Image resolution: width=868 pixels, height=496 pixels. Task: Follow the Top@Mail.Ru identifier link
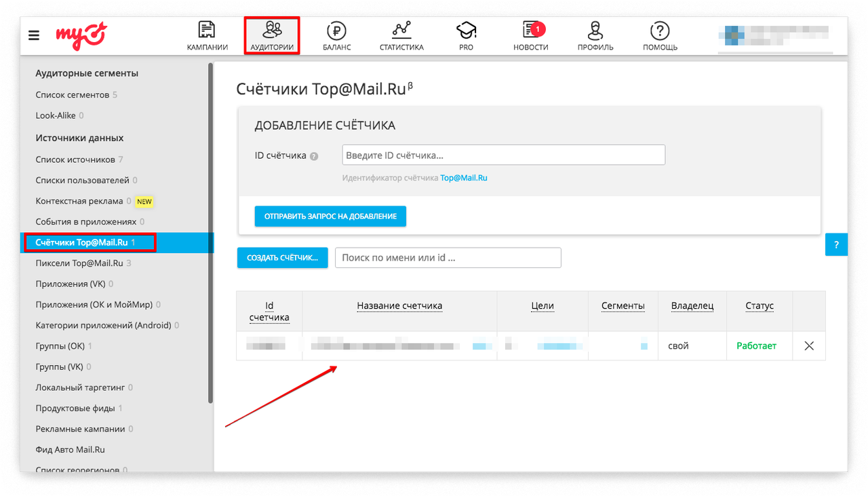464,178
